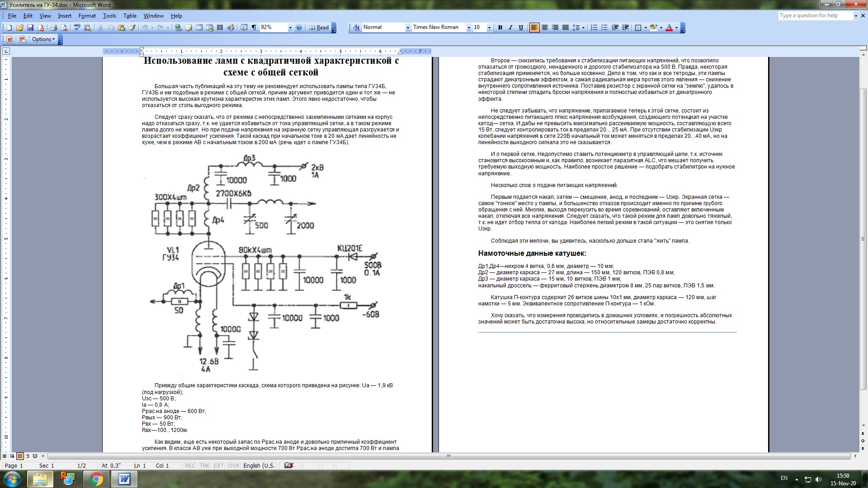This screenshot has width=868, height=488.
Task: Decrease paragraph indent
Action: click(x=615, y=28)
